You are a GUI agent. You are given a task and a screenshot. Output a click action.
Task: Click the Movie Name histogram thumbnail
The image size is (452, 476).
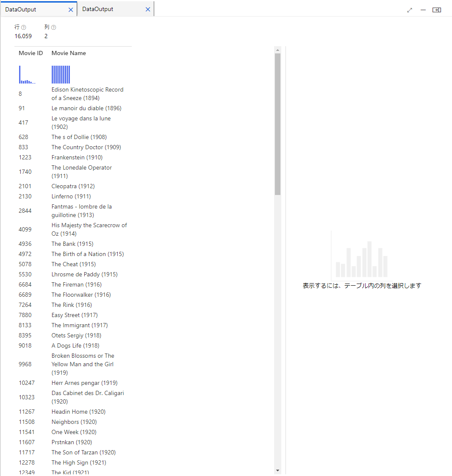point(61,74)
